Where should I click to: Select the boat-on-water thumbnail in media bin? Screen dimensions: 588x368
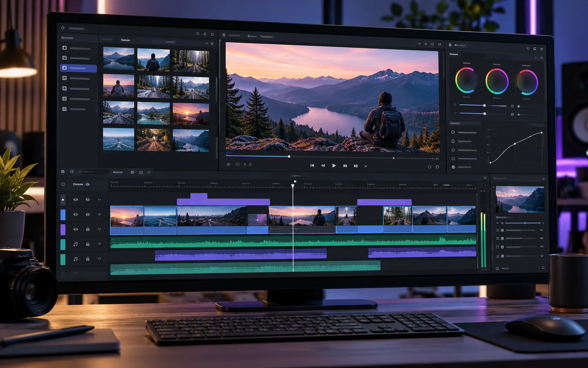[119, 139]
